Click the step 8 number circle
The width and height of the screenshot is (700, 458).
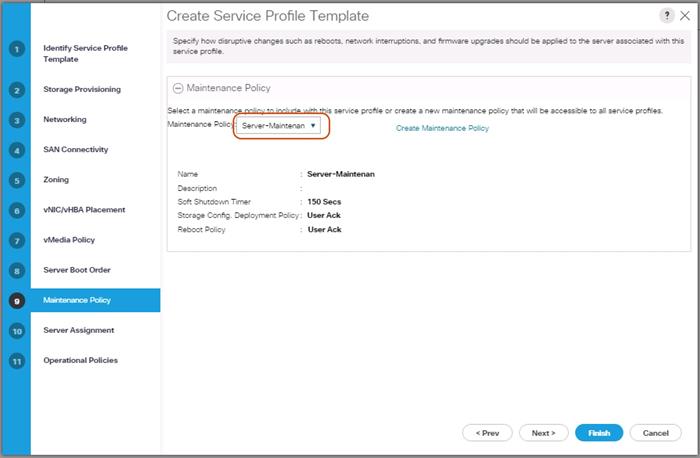[x=16, y=270]
